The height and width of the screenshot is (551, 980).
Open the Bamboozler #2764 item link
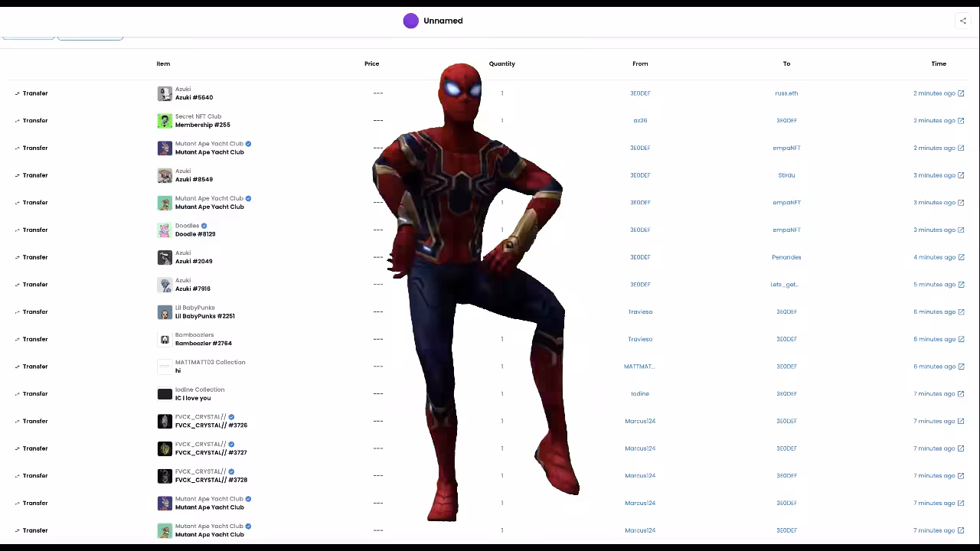[x=204, y=344]
